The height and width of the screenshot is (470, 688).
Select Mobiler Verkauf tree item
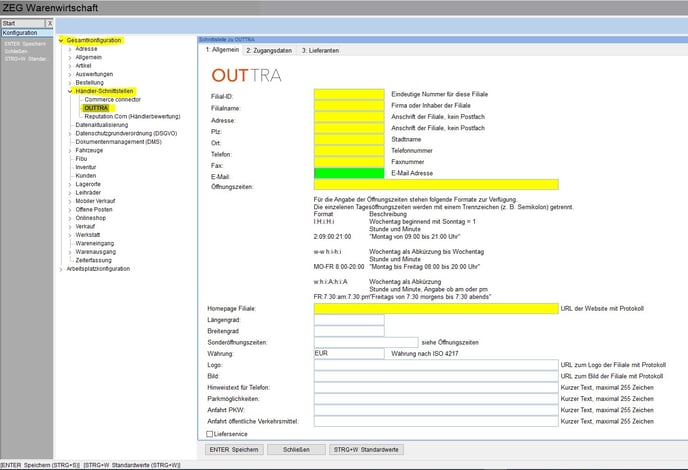click(x=95, y=201)
